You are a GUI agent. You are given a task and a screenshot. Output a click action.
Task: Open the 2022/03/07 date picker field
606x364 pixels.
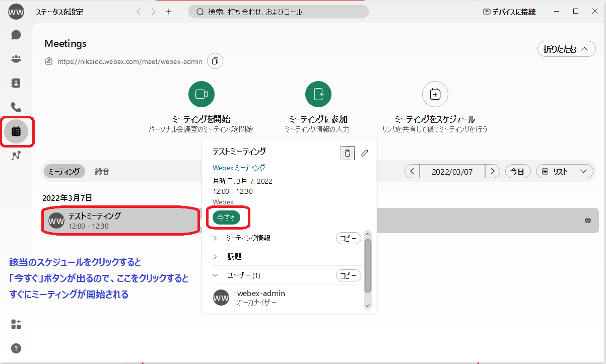(452, 172)
